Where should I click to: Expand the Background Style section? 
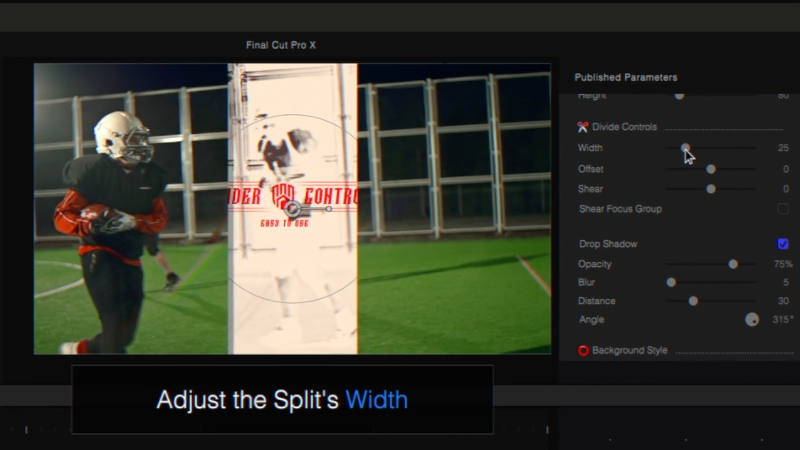630,351
